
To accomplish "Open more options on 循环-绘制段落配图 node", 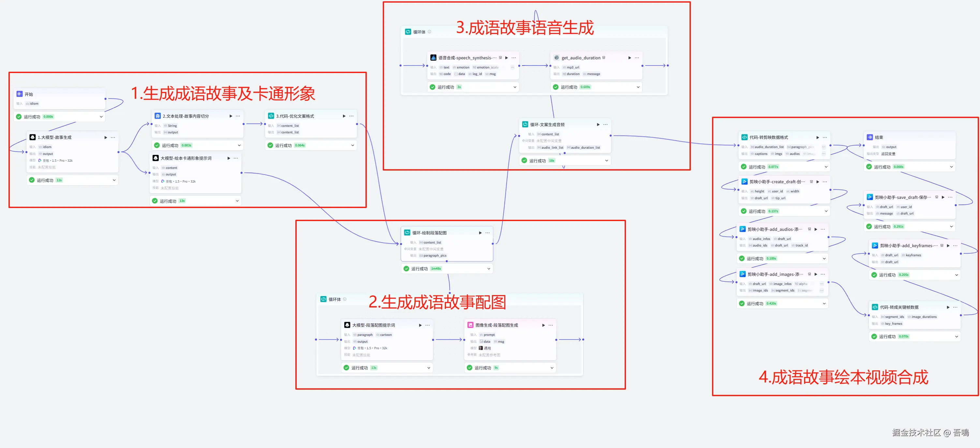I will coord(487,232).
